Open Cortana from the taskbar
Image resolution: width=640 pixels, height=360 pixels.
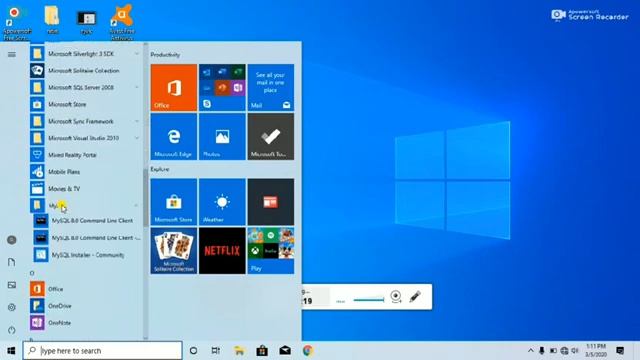point(193,351)
